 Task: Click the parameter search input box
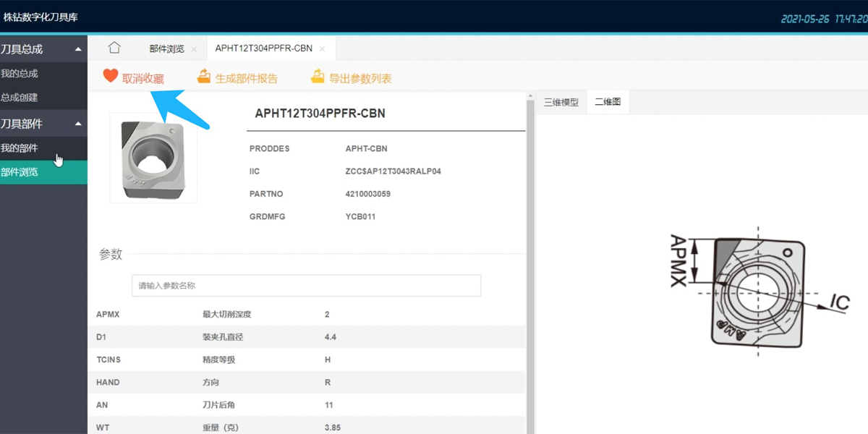pos(306,285)
